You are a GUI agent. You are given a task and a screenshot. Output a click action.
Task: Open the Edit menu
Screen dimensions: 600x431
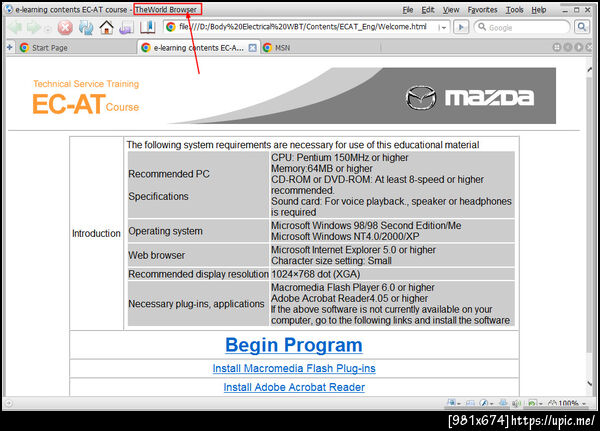pos(428,10)
